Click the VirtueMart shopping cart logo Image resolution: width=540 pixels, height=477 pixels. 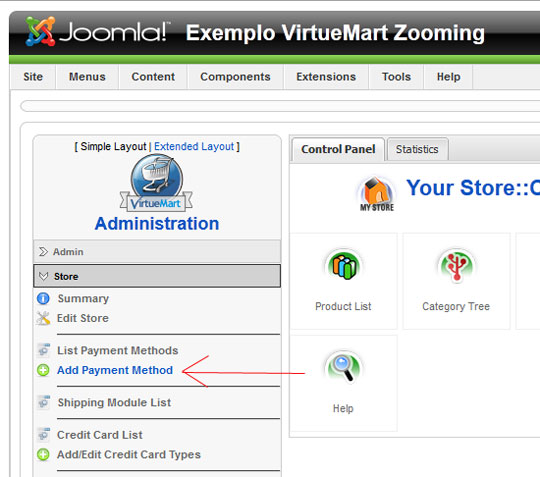tap(157, 183)
